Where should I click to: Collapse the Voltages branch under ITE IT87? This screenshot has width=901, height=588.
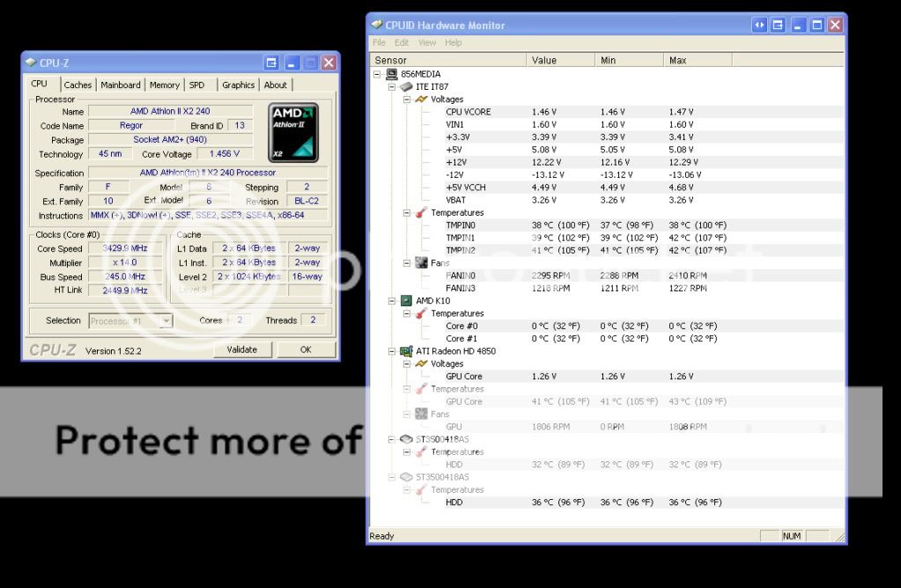407,99
